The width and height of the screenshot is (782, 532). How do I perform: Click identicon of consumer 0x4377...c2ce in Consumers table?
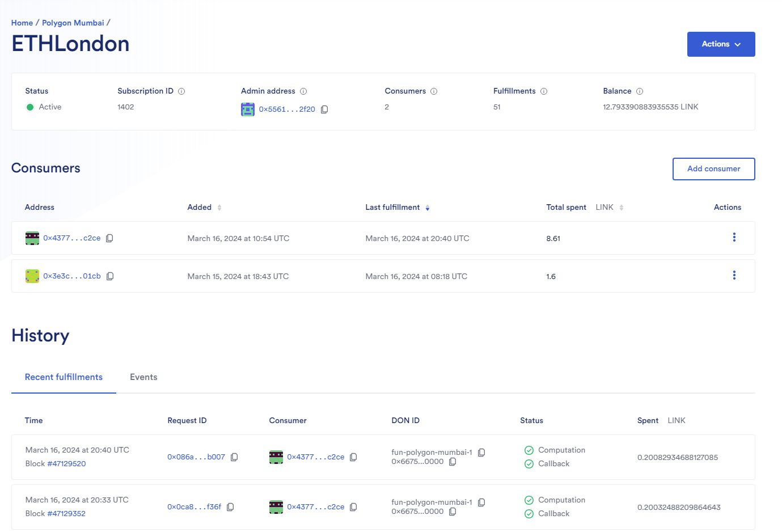point(32,238)
